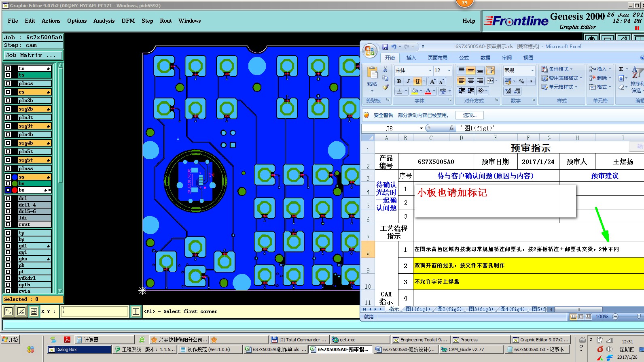Click the Excel formula bar content field
The width and height of the screenshot is (644, 362).
click(551, 128)
